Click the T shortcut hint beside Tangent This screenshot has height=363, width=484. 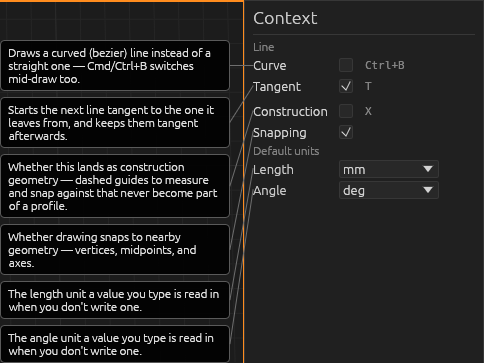368,86
